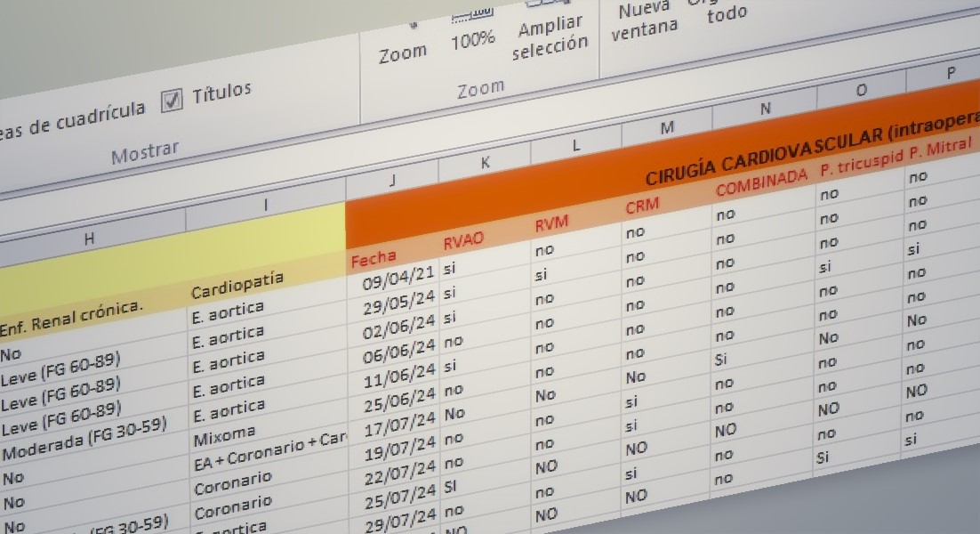Select date cell 29/07/24
This screenshot has width=980, height=534.
click(400, 521)
